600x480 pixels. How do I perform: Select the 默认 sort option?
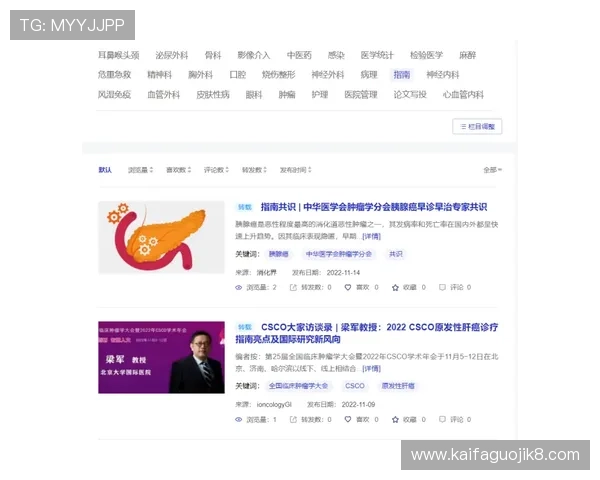coord(105,170)
